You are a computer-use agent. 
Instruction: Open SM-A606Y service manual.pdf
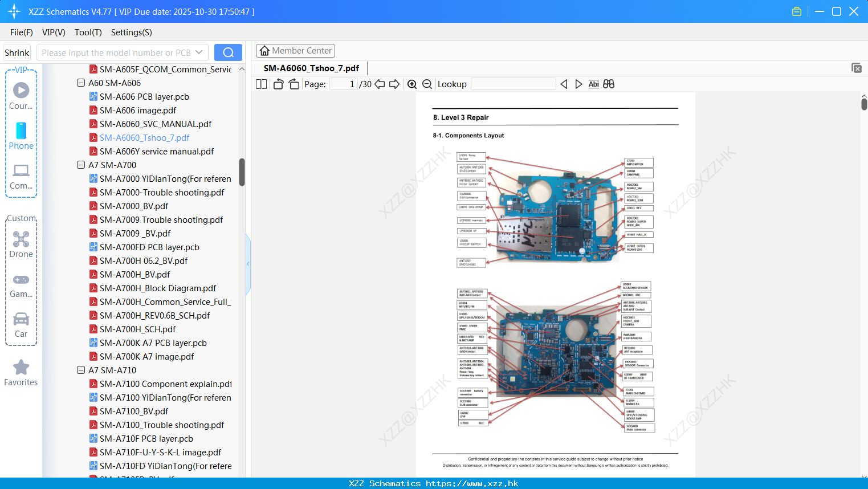[x=157, y=152]
